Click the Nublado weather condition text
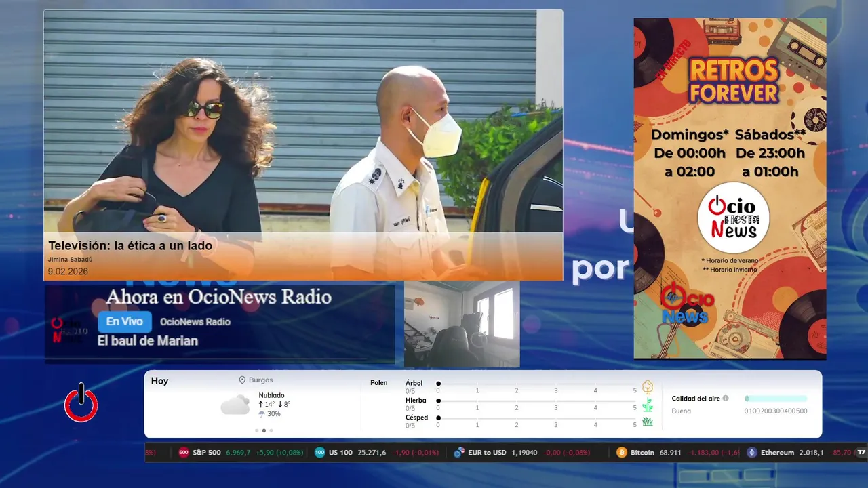The width and height of the screenshot is (868, 488). tap(271, 395)
